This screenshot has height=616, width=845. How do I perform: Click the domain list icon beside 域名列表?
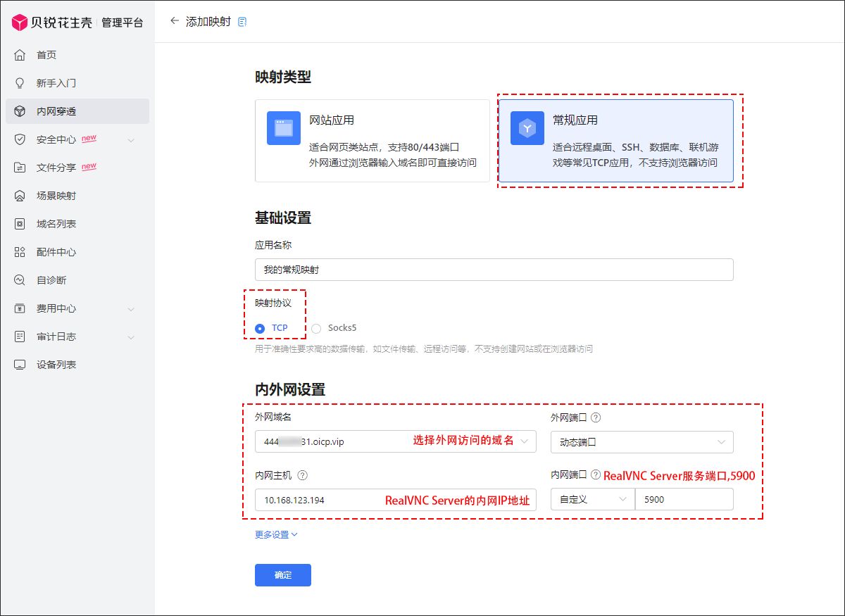20,224
